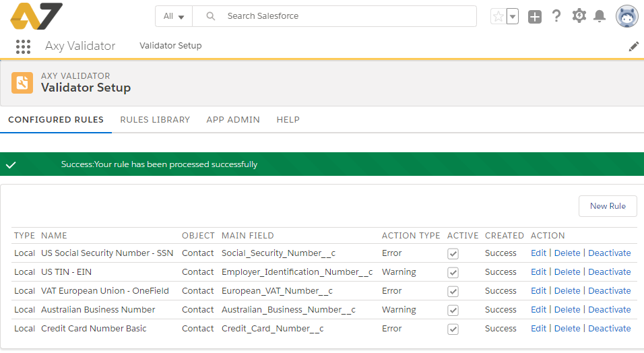Click the Validator Setup page icon

[x=22, y=83]
